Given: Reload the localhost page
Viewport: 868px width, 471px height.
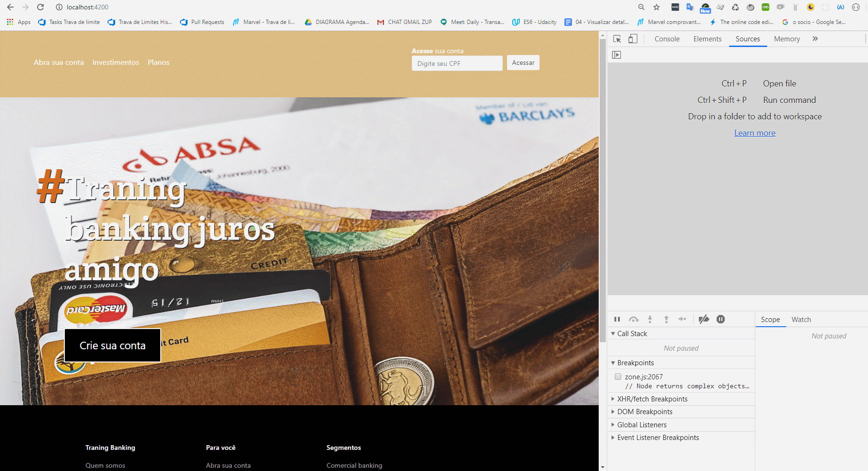Looking at the screenshot, I should (40, 7).
